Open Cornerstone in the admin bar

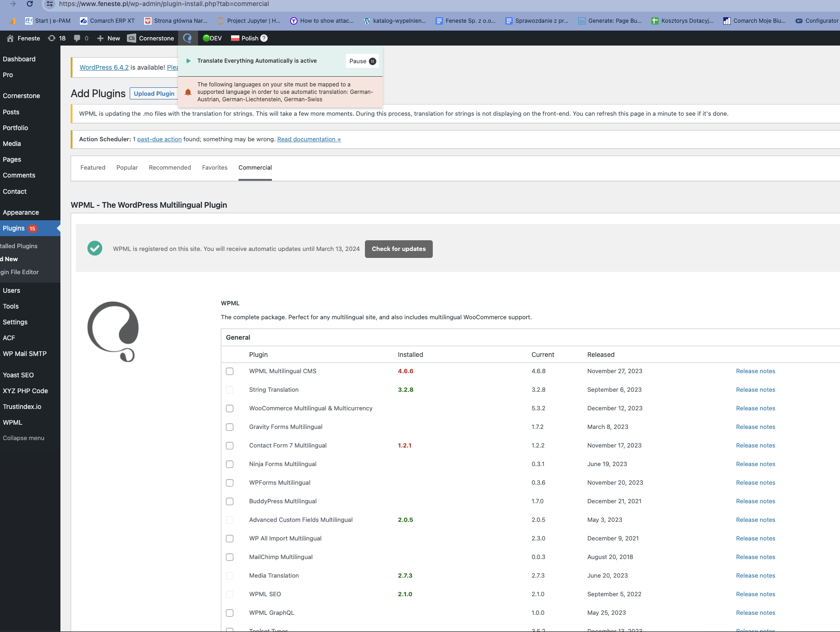(x=151, y=38)
